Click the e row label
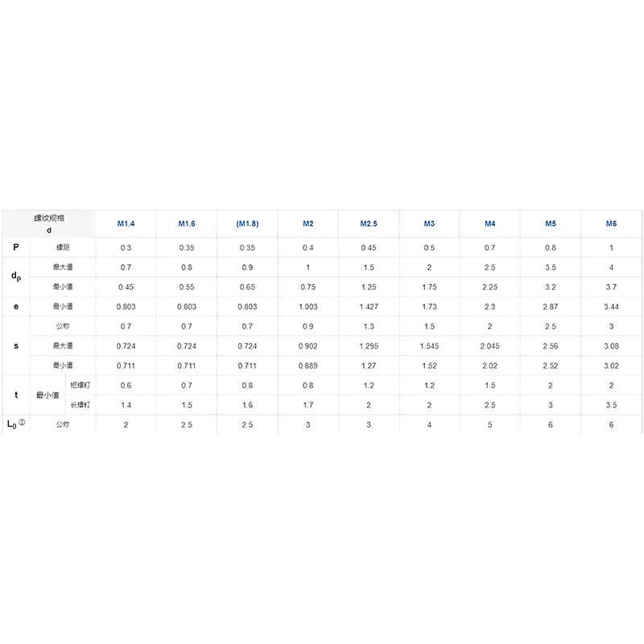Image resolution: width=644 pixels, height=644 pixels. [x=16, y=307]
